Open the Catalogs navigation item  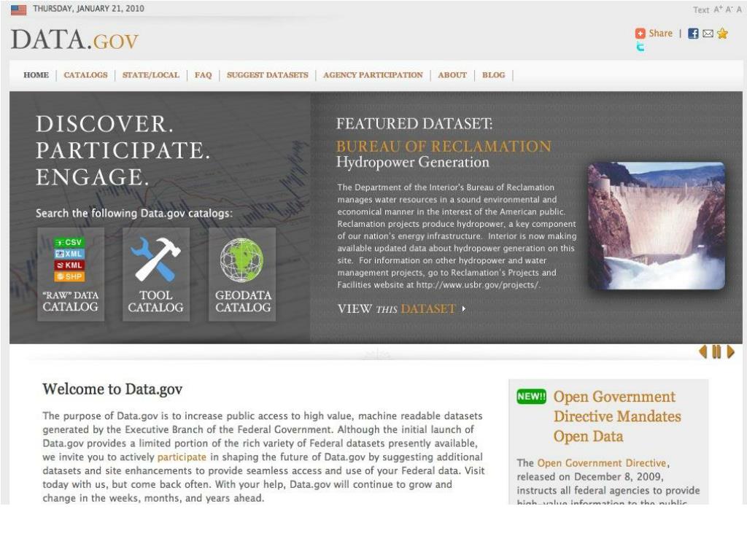86,75
